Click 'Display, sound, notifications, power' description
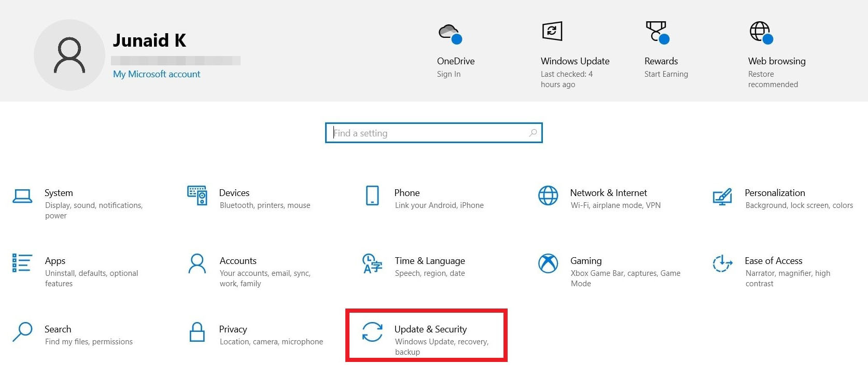Image resolution: width=868 pixels, height=377 pixels. click(x=94, y=211)
